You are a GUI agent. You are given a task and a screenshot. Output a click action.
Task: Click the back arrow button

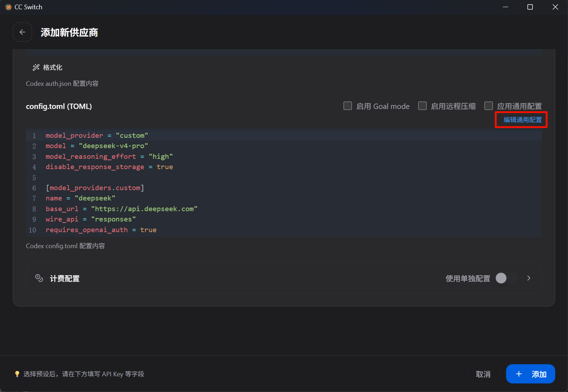22,32
